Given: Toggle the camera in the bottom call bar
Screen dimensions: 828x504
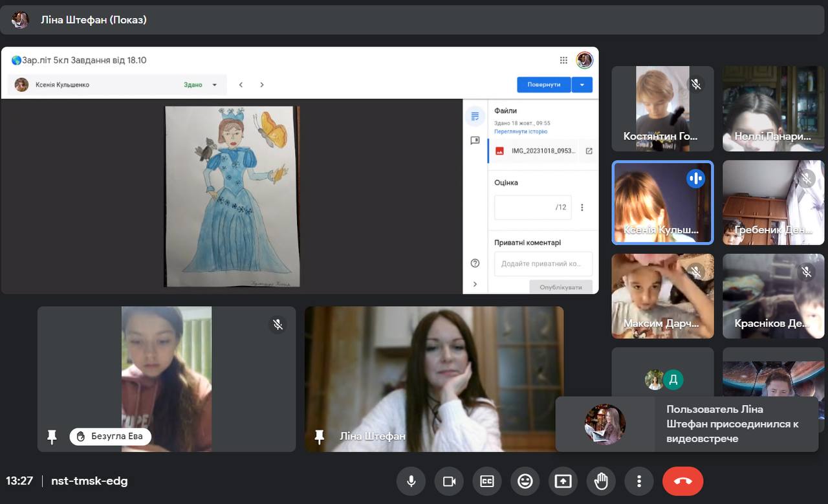Looking at the screenshot, I should 449,481.
